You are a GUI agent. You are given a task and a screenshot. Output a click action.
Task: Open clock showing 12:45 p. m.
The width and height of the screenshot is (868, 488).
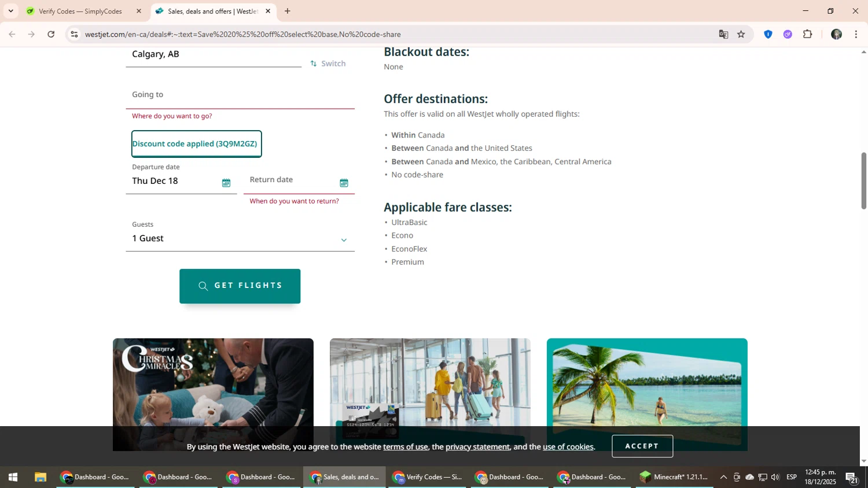[x=820, y=477]
